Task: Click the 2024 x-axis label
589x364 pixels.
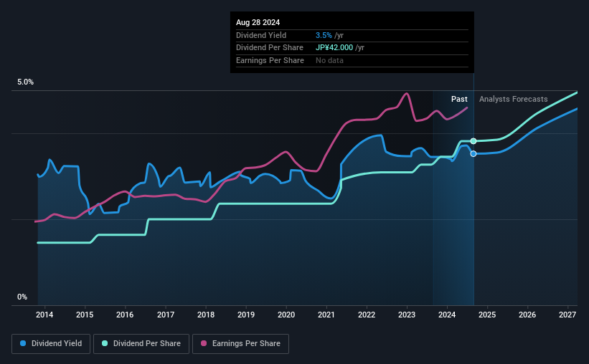Action: point(447,315)
